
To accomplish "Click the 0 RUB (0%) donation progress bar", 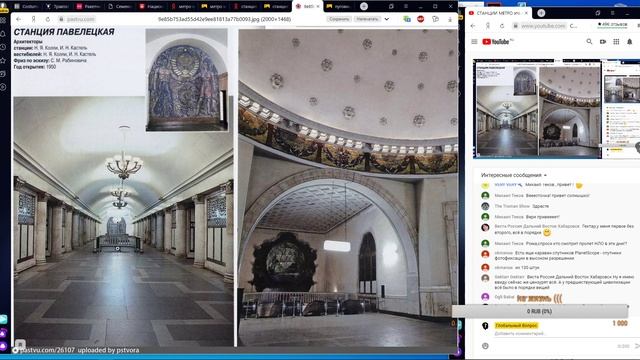I will 540,311.
